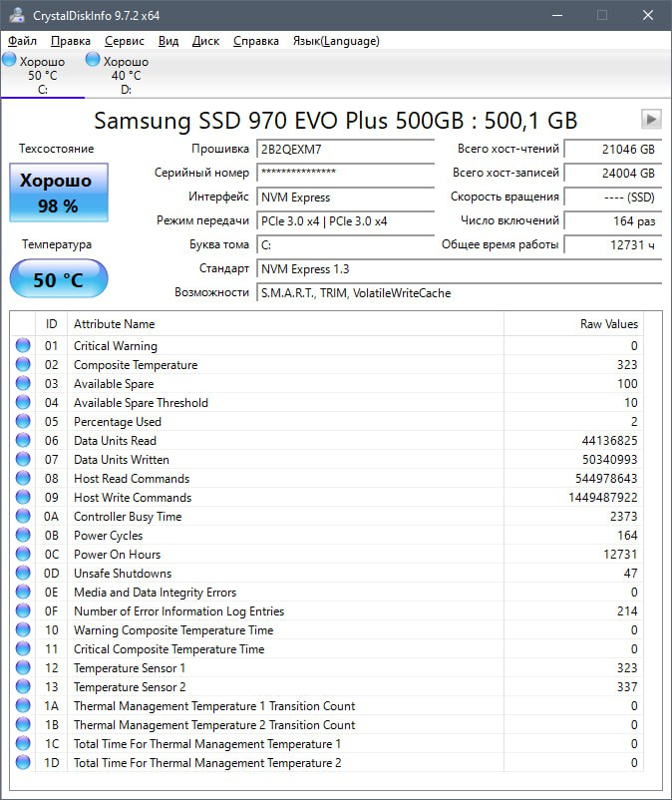Click the Хорошо 98 % health status button
Viewport: 672px width, 800px height.
pyautogui.click(x=59, y=193)
